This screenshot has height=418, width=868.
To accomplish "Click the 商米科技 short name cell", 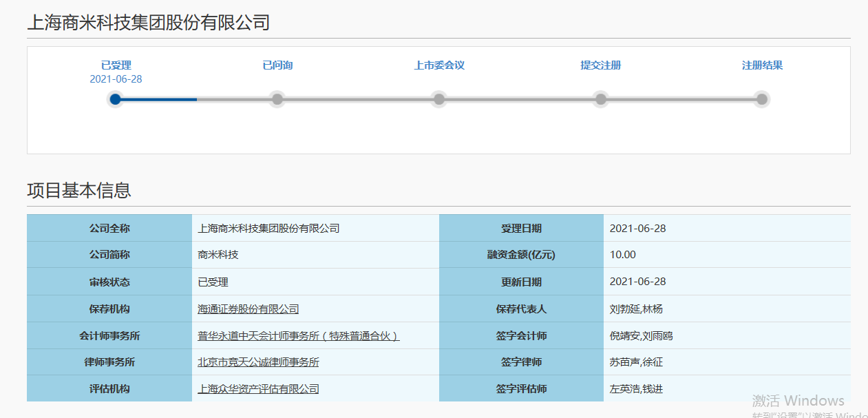I will pos(315,255).
